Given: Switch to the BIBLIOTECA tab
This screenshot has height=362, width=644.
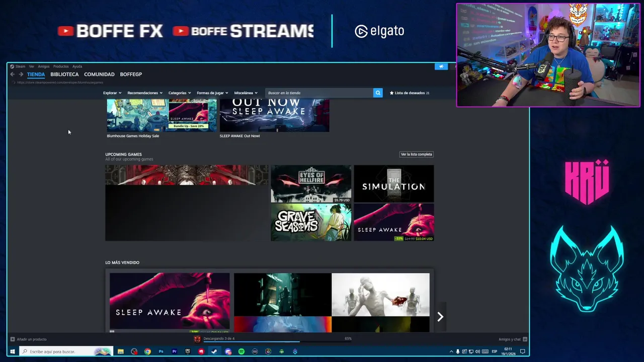Looking at the screenshot, I should click(x=64, y=74).
